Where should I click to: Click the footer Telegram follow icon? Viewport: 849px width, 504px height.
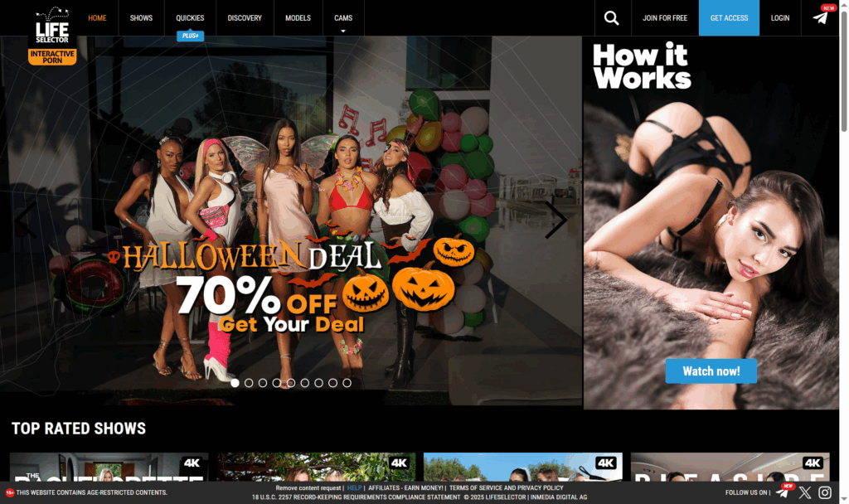[780, 492]
